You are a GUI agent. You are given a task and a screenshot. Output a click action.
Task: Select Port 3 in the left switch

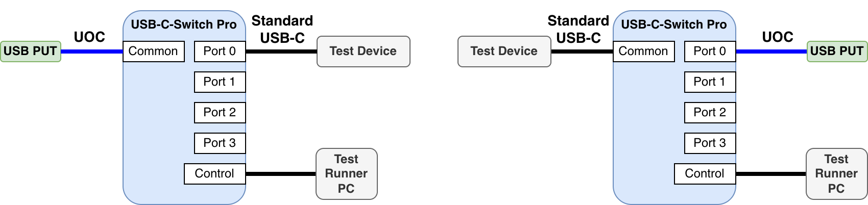coord(220,143)
